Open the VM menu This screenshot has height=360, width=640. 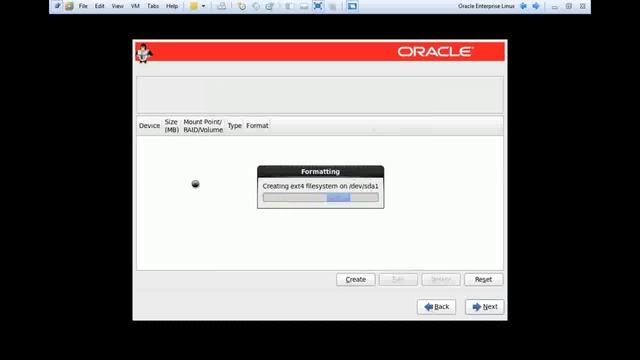(135, 6)
